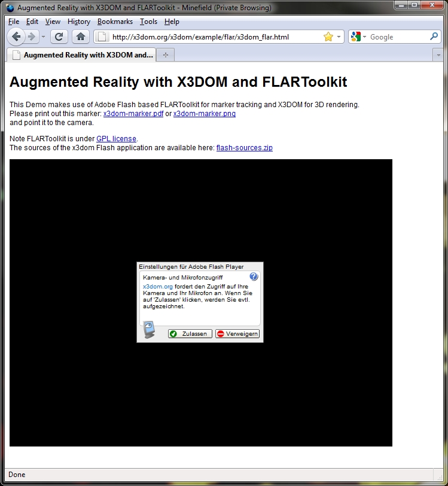Open the Help menu

(x=172, y=22)
